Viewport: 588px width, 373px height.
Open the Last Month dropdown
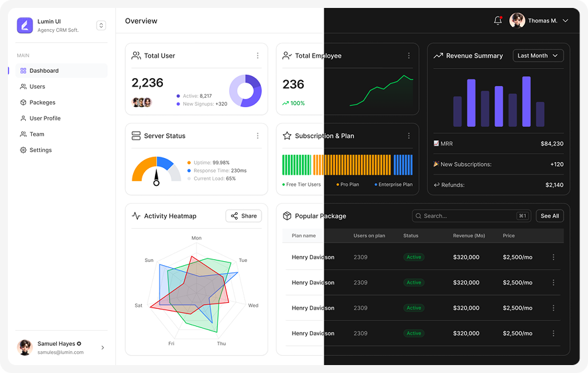[538, 56]
